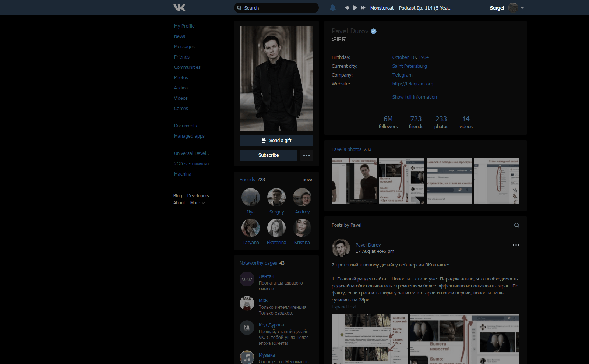Expand Show full information
Image resolution: width=589 pixels, height=364 pixels.
pyautogui.click(x=415, y=97)
